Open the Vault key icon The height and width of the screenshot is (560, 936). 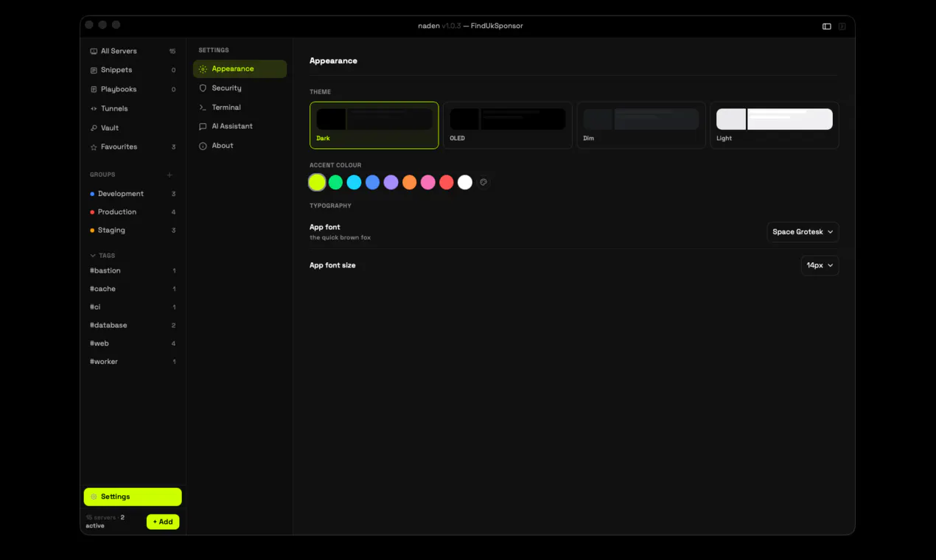coord(94,128)
